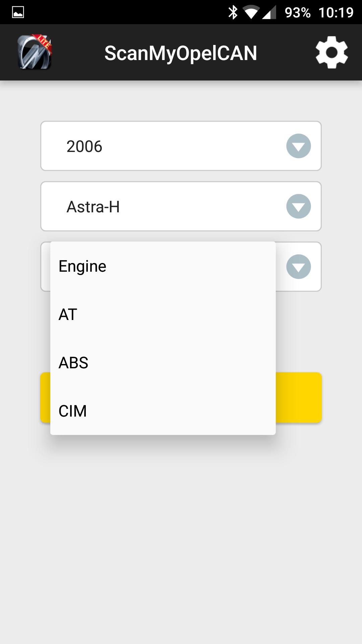Click the module selector dropdown arrow
Viewport: 362px width, 644px height.
(298, 267)
